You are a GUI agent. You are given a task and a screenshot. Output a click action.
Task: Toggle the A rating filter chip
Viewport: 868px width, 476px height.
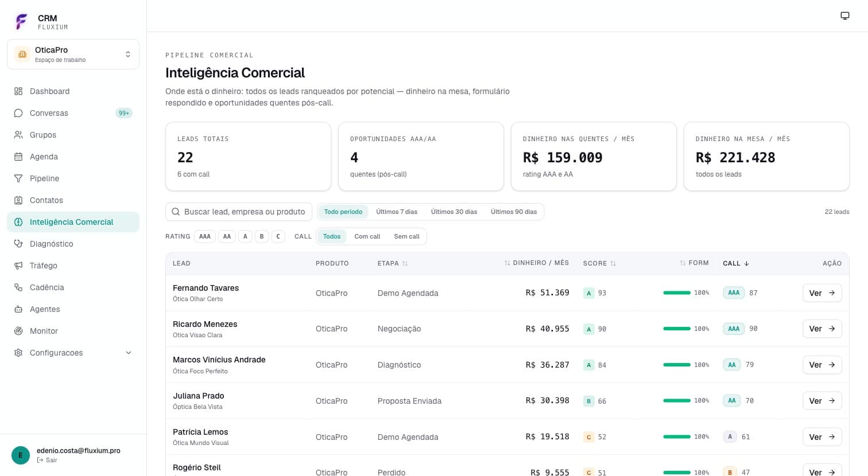point(245,236)
